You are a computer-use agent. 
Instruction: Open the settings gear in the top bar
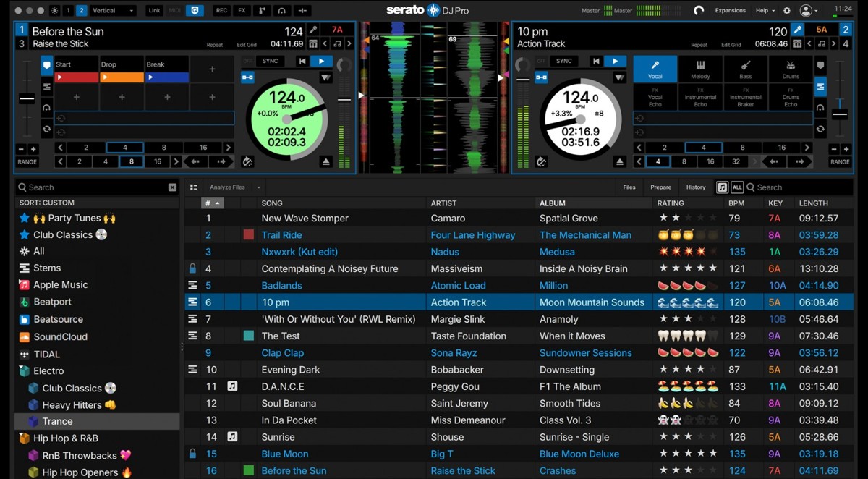tap(787, 11)
